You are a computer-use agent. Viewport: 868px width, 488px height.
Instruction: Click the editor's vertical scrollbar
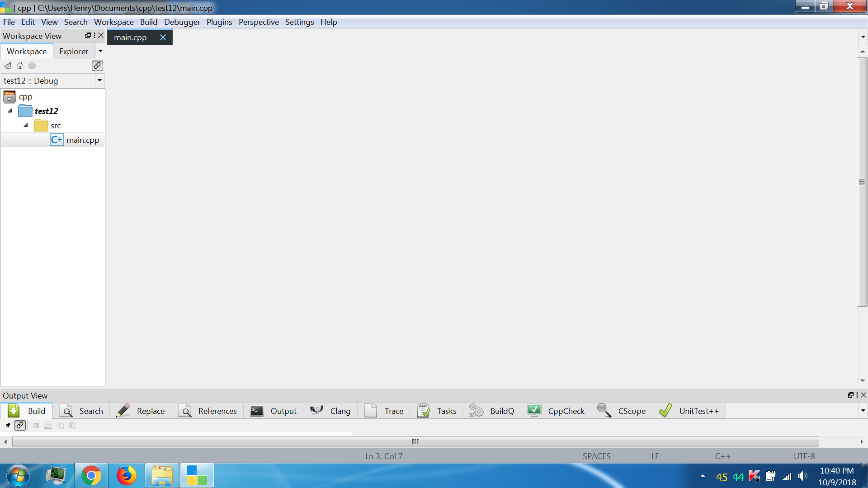click(862, 182)
